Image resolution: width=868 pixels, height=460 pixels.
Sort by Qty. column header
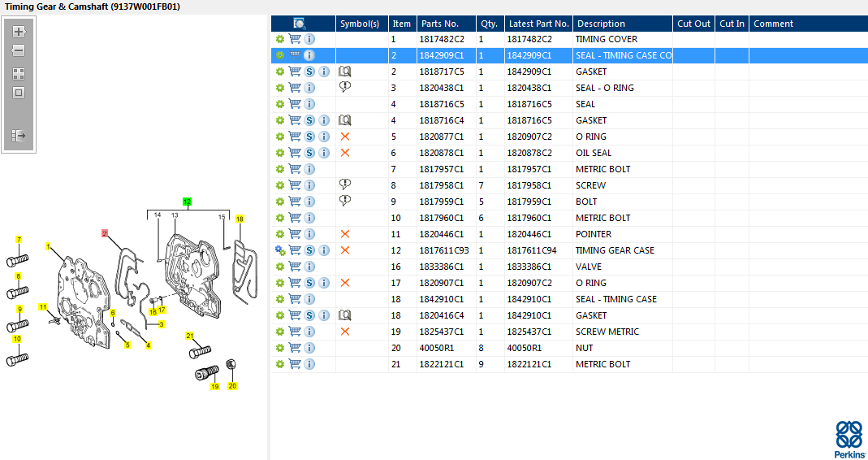click(x=490, y=24)
